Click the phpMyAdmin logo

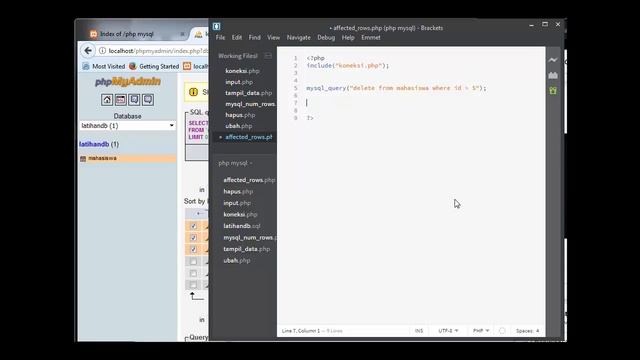pos(128,82)
